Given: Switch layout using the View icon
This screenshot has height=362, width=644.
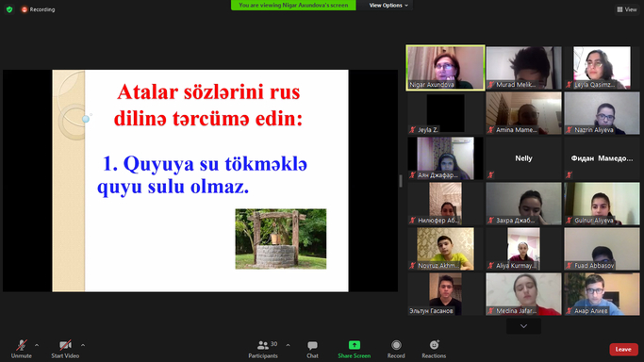Looking at the screenshot, I should click(x=627, y=9).
